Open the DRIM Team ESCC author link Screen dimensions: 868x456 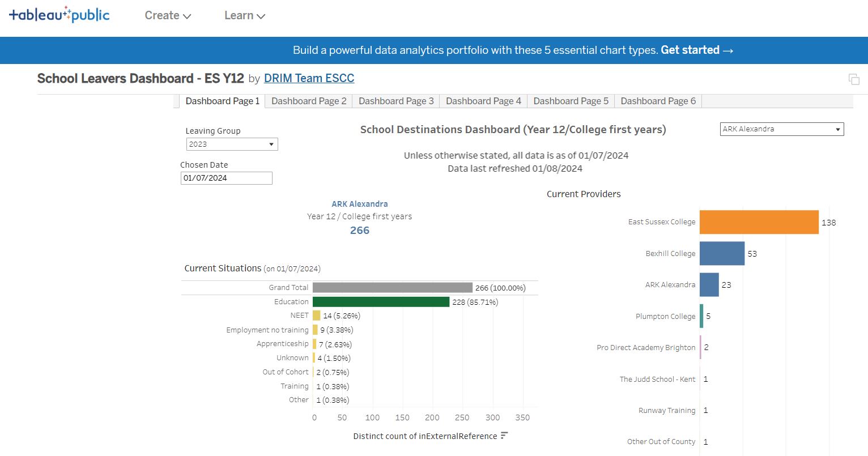[x=309, y=78]
